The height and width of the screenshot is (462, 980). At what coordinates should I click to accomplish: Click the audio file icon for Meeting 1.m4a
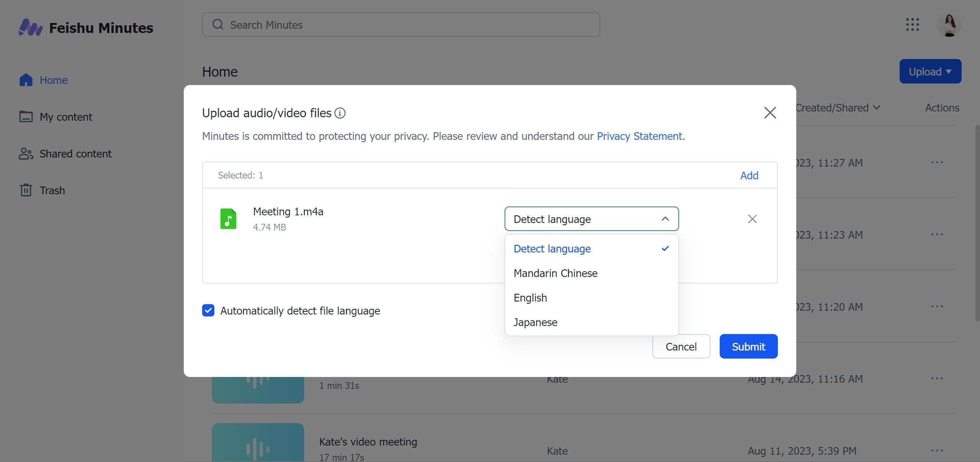[x=228, y=219]
